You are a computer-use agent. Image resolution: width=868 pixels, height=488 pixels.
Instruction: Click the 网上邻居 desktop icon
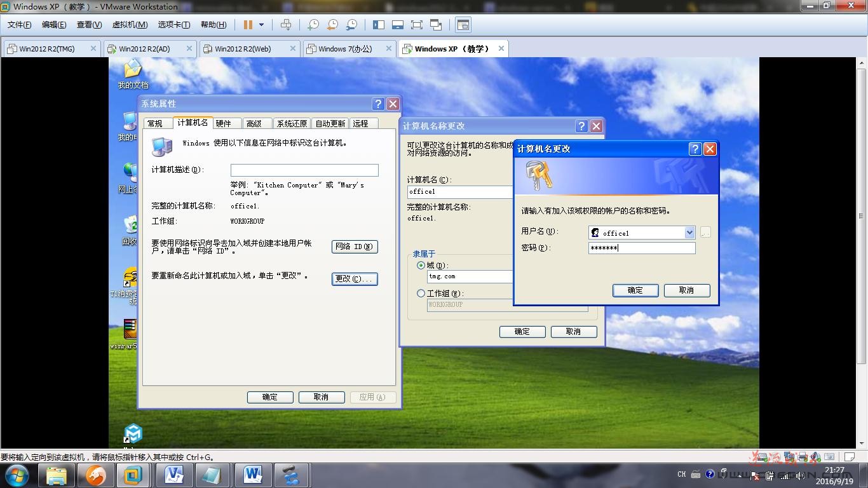click(x=130, y=178)
